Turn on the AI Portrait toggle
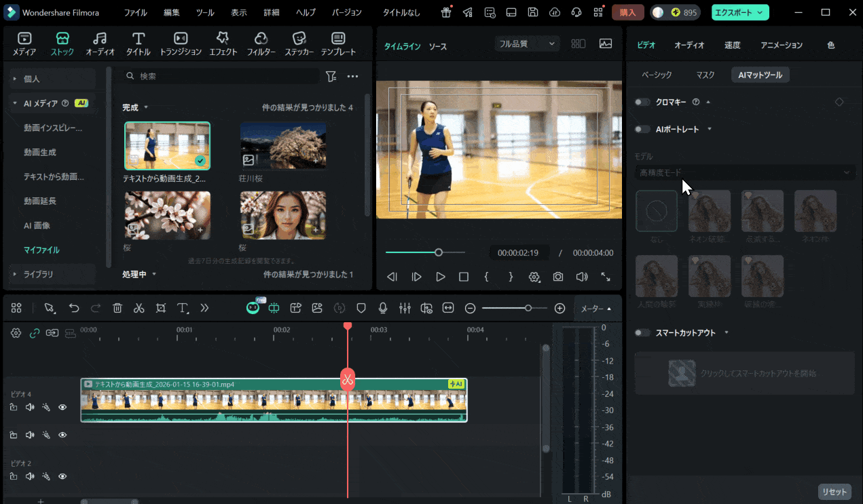 point(642,129)
